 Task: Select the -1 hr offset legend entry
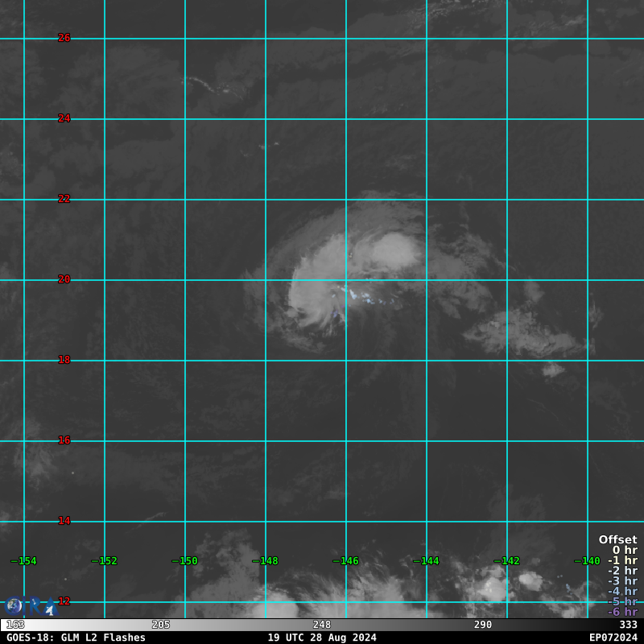622,561
